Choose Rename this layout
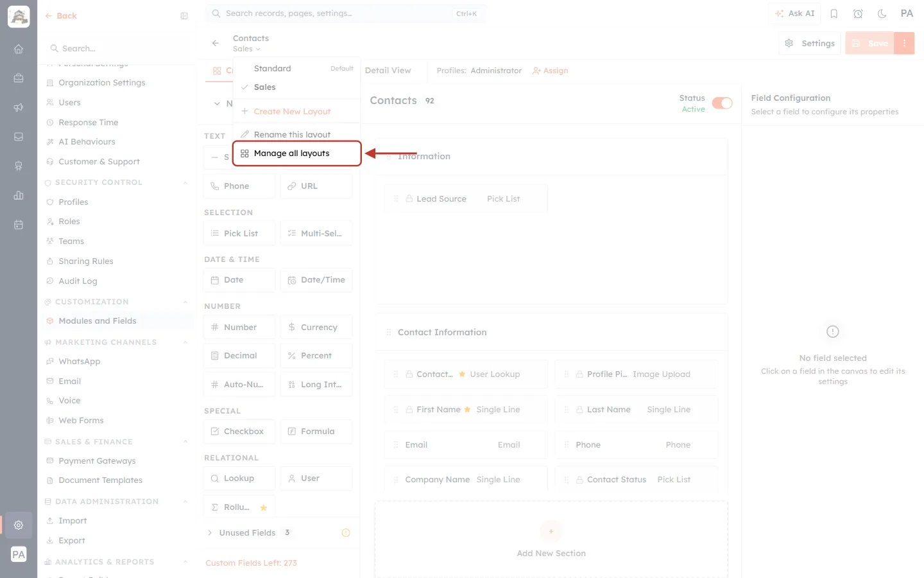This screenshot has width=924, height=578. click(297, 134)
